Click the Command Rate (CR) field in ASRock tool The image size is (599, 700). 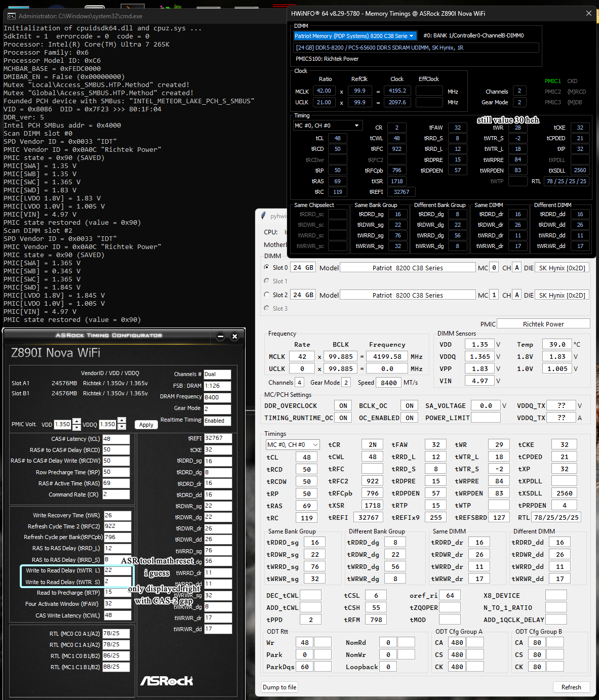coord(116,495)
